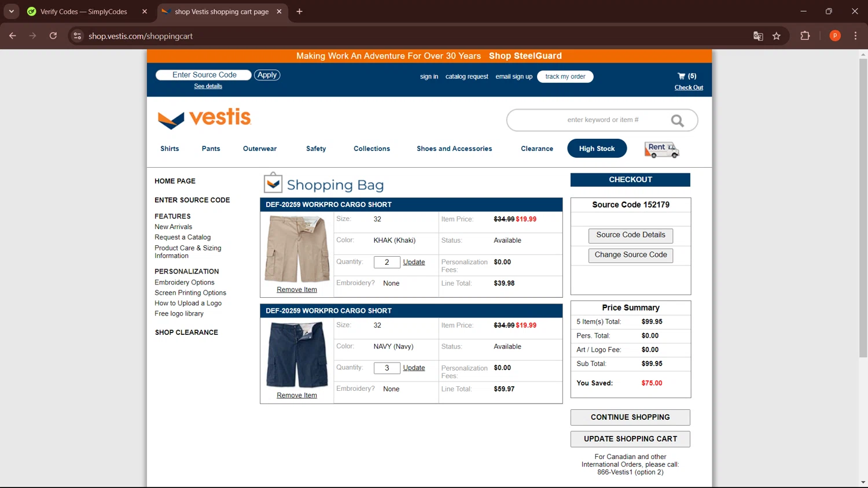This screenshot has height=488, width=868.
Task: Click the Check Out link
Action: (689, 88)
